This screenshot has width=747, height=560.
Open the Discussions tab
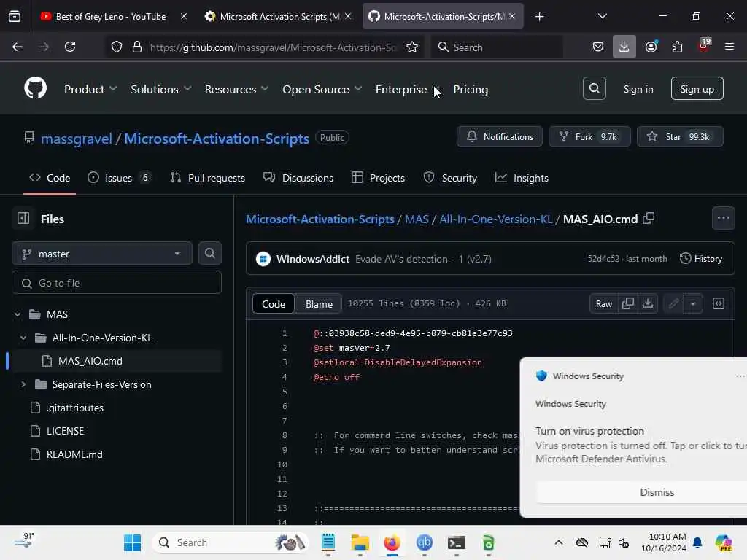[298, 178]
